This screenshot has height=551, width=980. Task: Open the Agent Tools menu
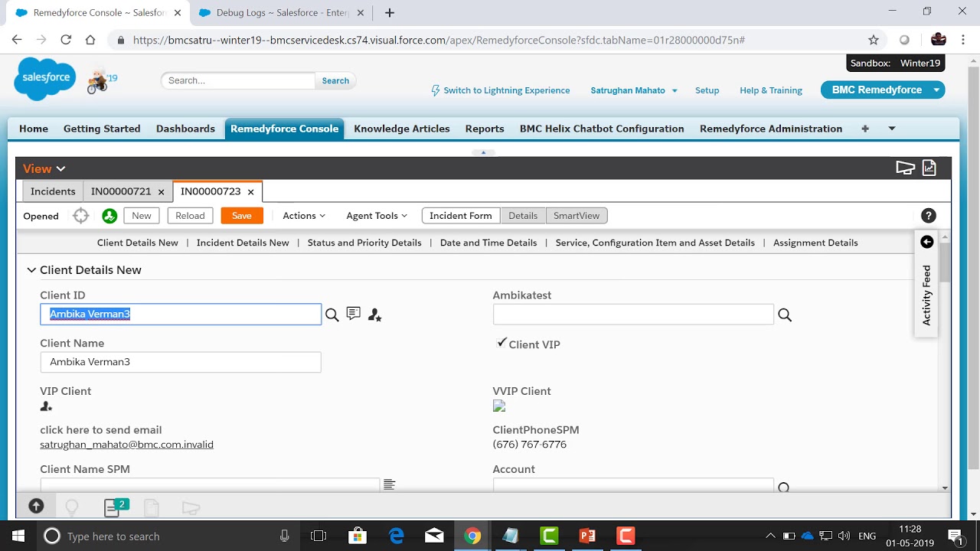[x=377, y=216]
